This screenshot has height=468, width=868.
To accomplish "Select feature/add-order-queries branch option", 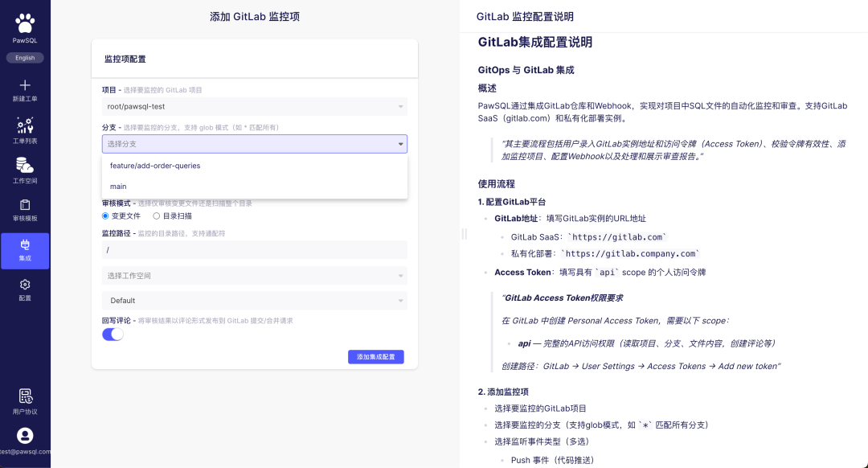I will coord(255,166).
